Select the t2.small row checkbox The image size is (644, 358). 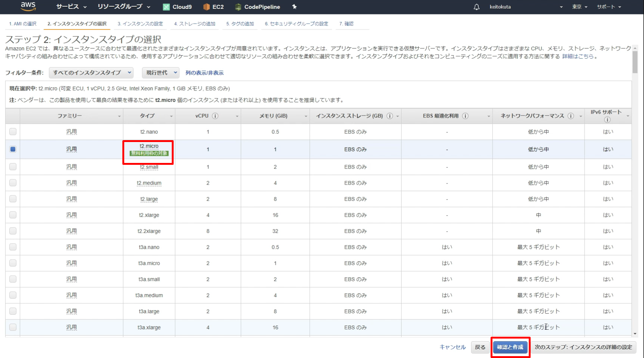13,167
